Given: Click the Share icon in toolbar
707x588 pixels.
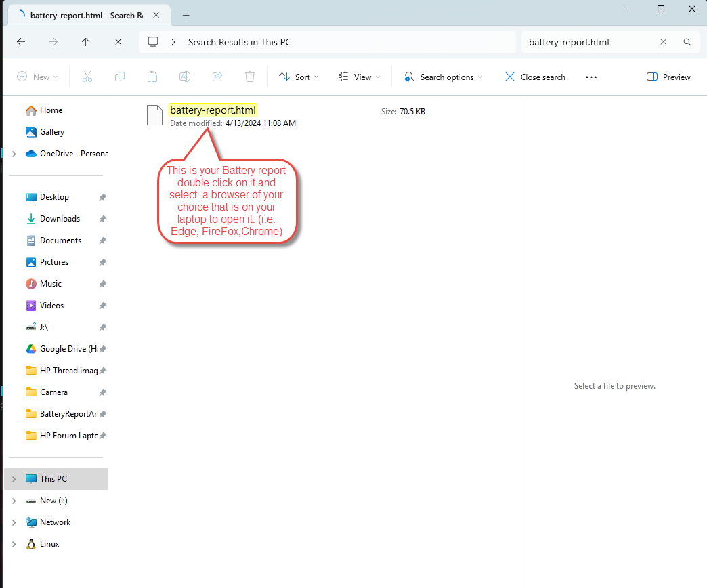Looking at the screenshot, I should click(217, 77).
